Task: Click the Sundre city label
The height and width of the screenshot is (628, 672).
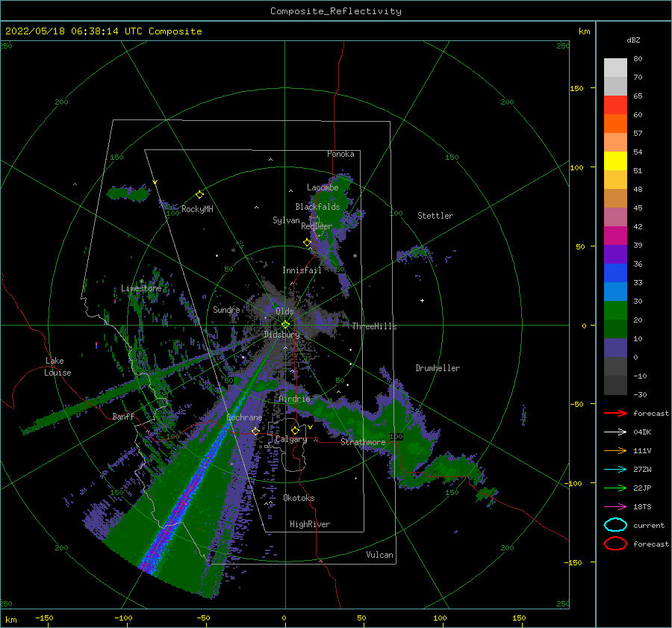Action: point(226,309)
